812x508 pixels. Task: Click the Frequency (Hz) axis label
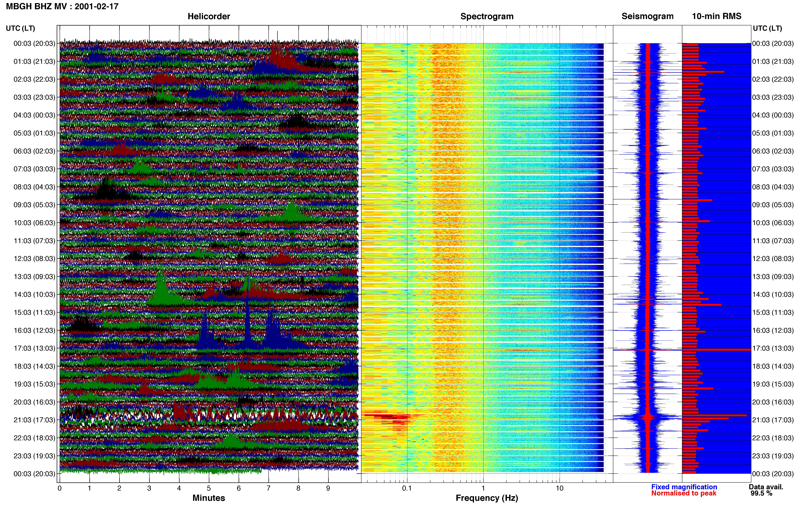tap(487, 498)
